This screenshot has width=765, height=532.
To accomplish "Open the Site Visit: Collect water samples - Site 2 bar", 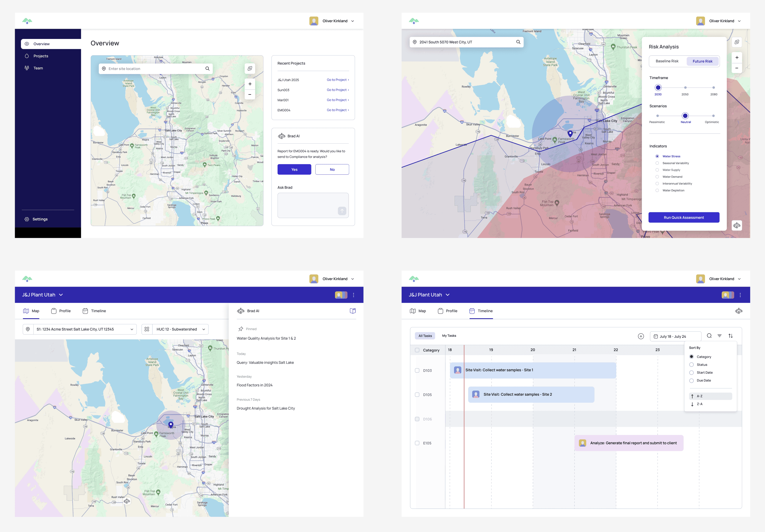I will tap(531, 395).
